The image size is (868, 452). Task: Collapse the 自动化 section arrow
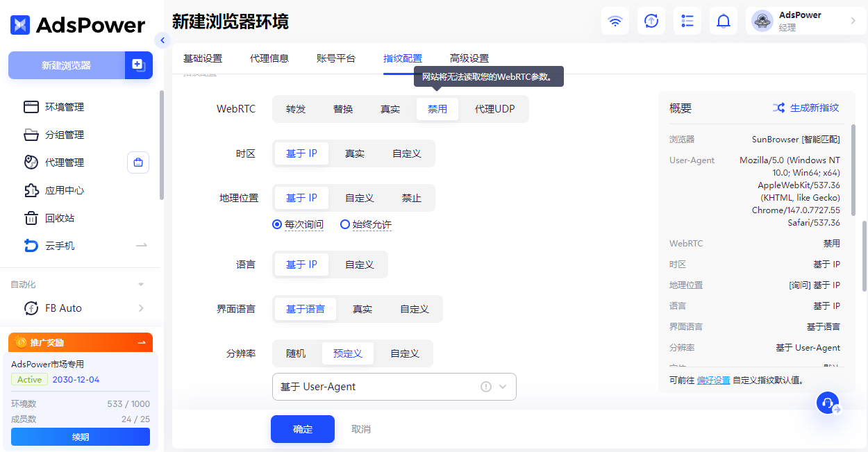142,285
